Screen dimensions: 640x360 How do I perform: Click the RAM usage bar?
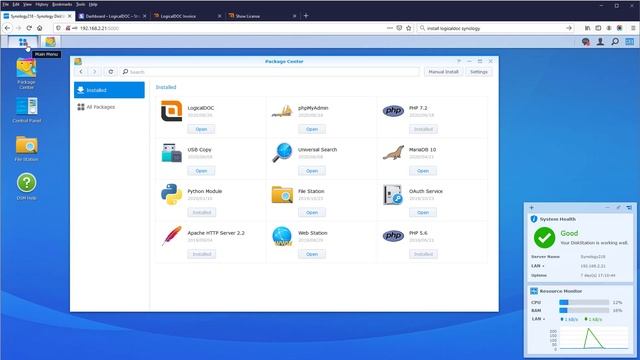coord(584,311)
